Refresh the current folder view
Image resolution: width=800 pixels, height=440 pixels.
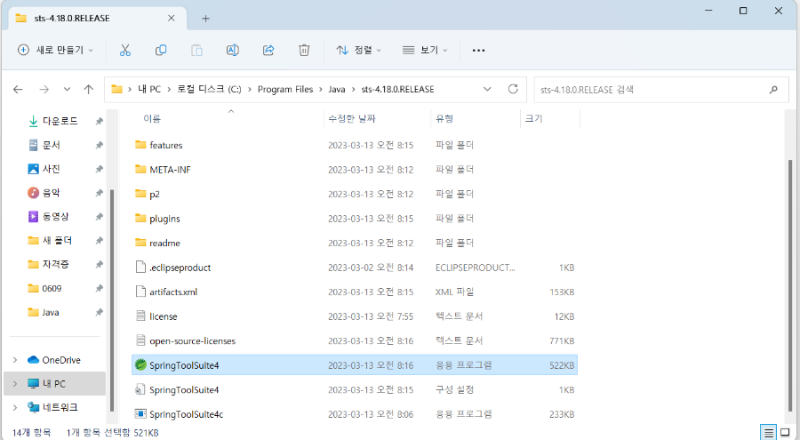[513, 89]
